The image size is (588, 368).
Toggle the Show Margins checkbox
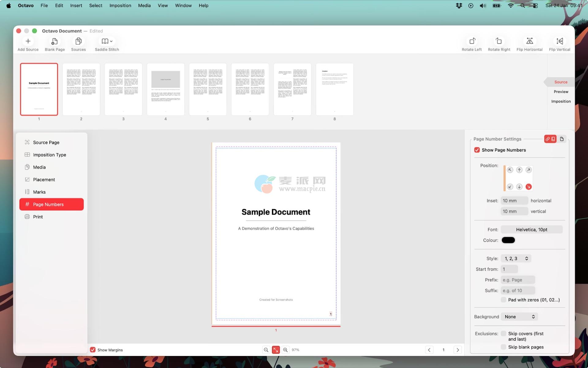[x=92, y=350]
